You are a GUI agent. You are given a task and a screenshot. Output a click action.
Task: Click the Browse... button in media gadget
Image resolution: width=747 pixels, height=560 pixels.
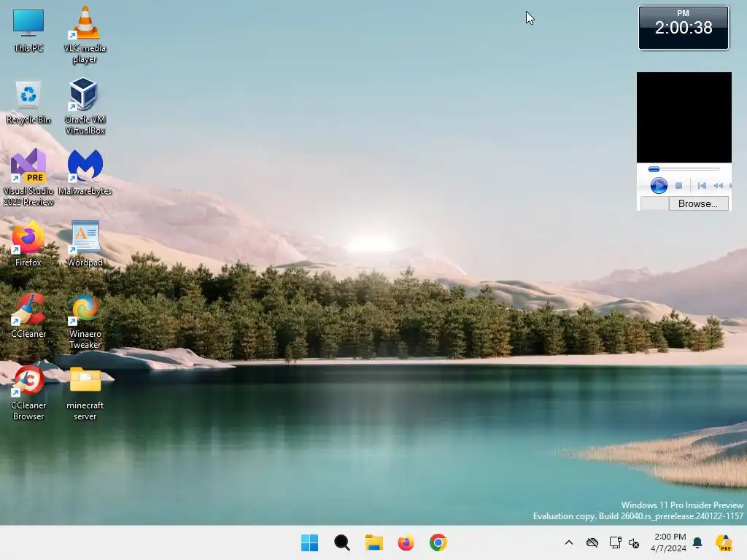click(698, 203)
